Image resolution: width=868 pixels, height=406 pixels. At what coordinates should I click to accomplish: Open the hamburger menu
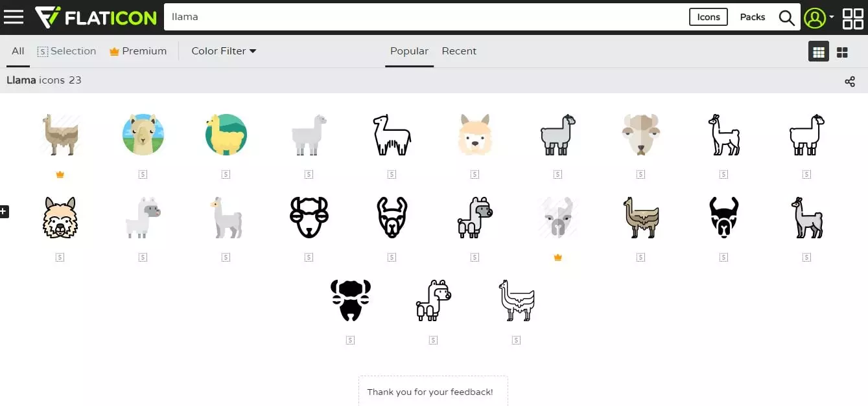click(14, 17)
